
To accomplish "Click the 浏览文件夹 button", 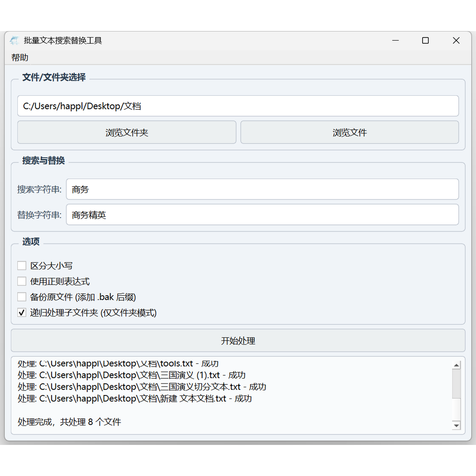I will click(x=127, y=132).
